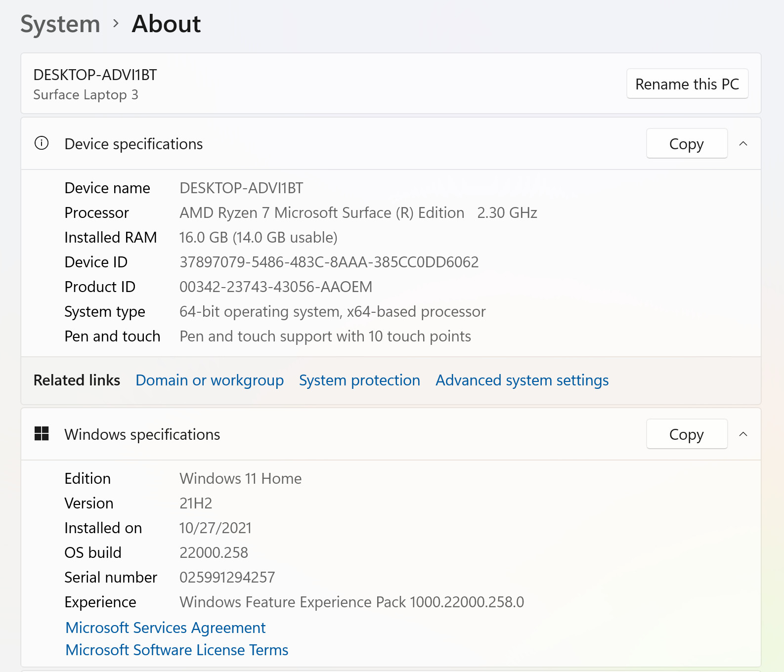The height and width of the screenshot is (672, 784).
Task: Open Domain or workgroup link
Action: pos(210,380)
